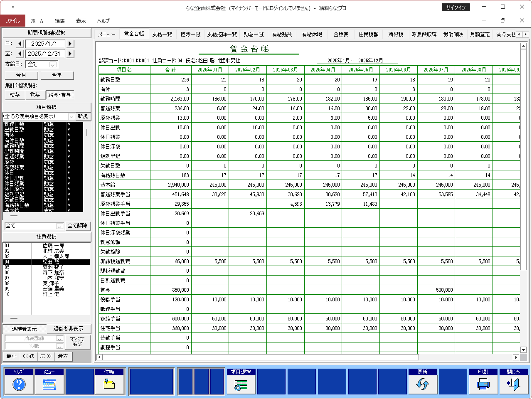Image resolution: width=532 pixels, height=399 pixels.
Task: Select the 給与 target toggle
Action: 15,95
